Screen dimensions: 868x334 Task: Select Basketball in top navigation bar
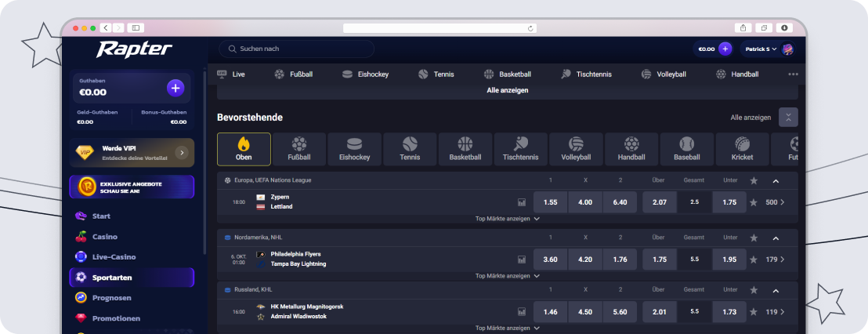point(508,74)
